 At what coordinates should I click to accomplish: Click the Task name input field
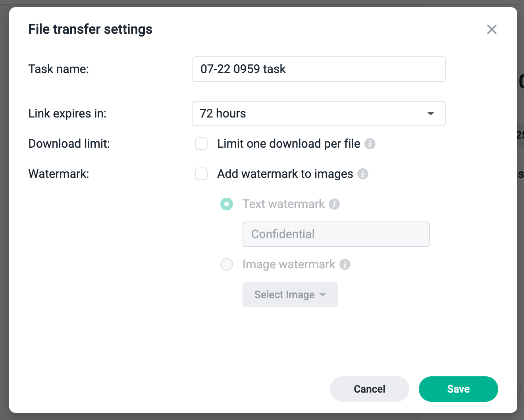point(318,69)
